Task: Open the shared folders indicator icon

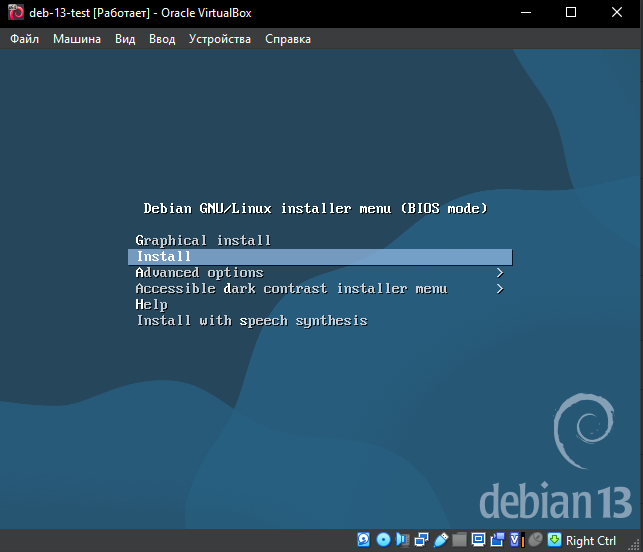Action: [459, 540]
